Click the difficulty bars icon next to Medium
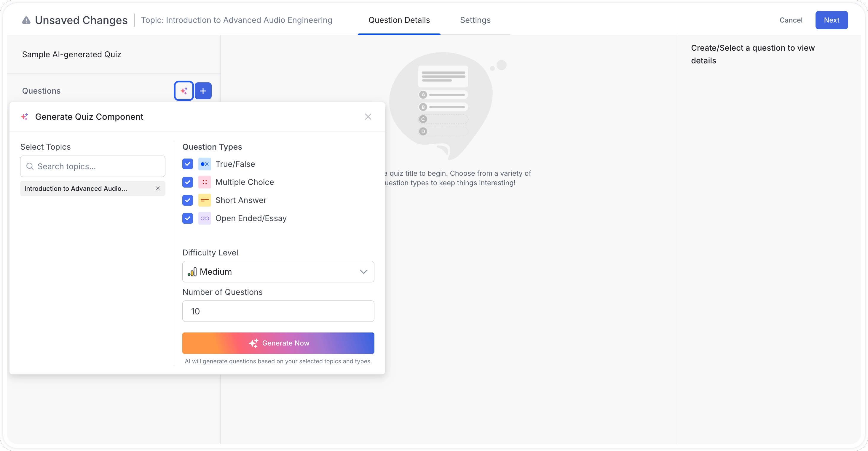This screenshot has width=868, height=451. [x=192, y=272]
